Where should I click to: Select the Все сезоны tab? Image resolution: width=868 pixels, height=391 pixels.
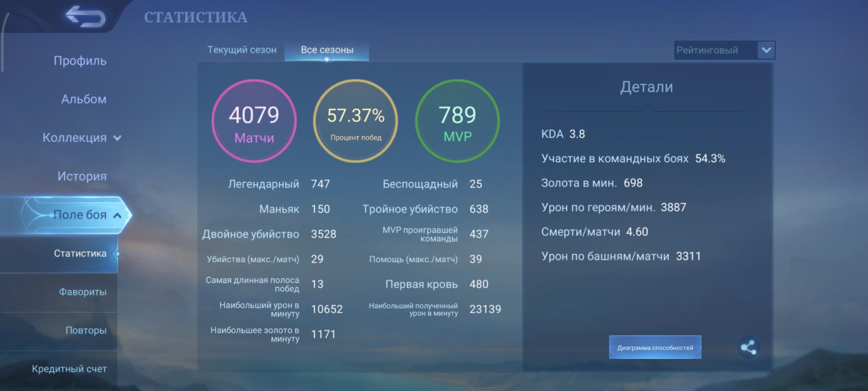tap(327, 50)
